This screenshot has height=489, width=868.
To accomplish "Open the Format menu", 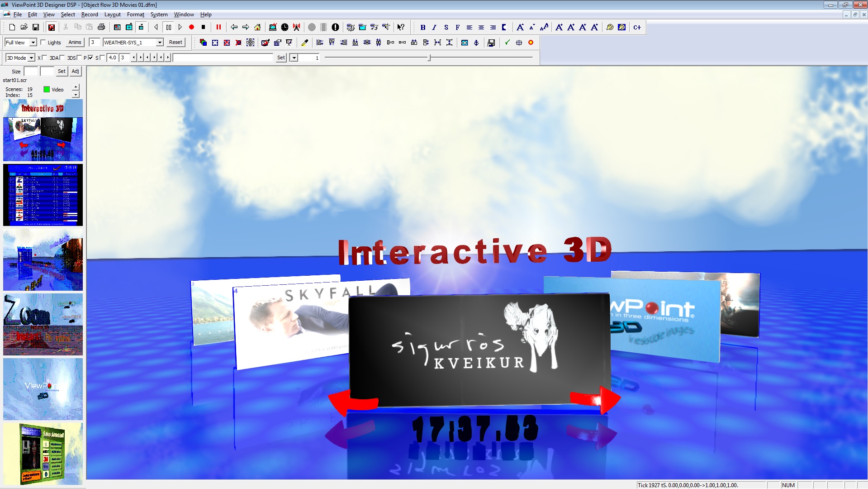I will pyautogui.click(x=136, y=14).
